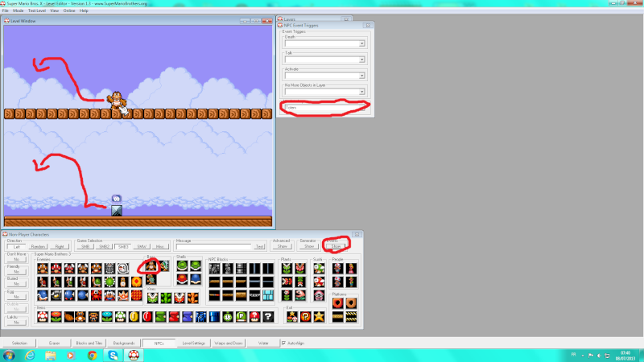Click the Piranha plant in Vines

point(152,298)
